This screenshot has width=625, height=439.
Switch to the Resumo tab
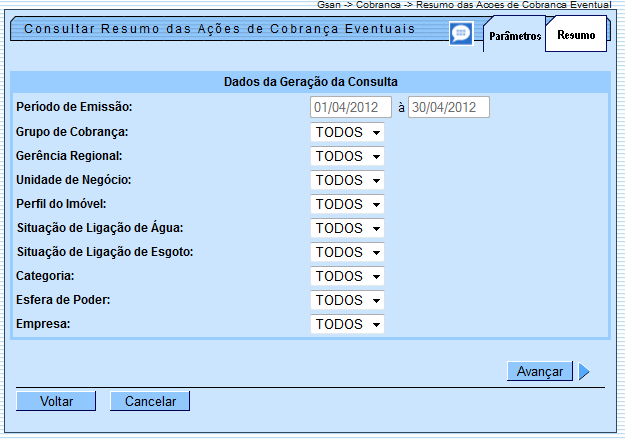tap(576, 35)
